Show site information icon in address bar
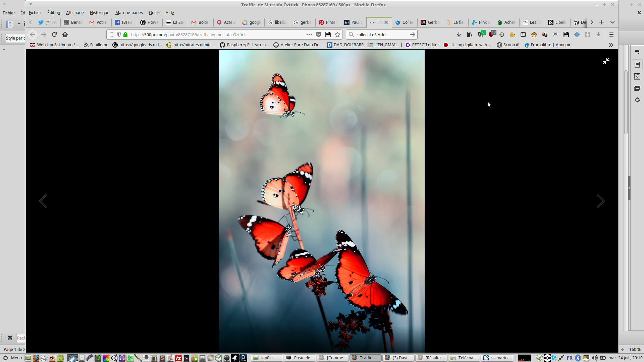 (112, 35)
